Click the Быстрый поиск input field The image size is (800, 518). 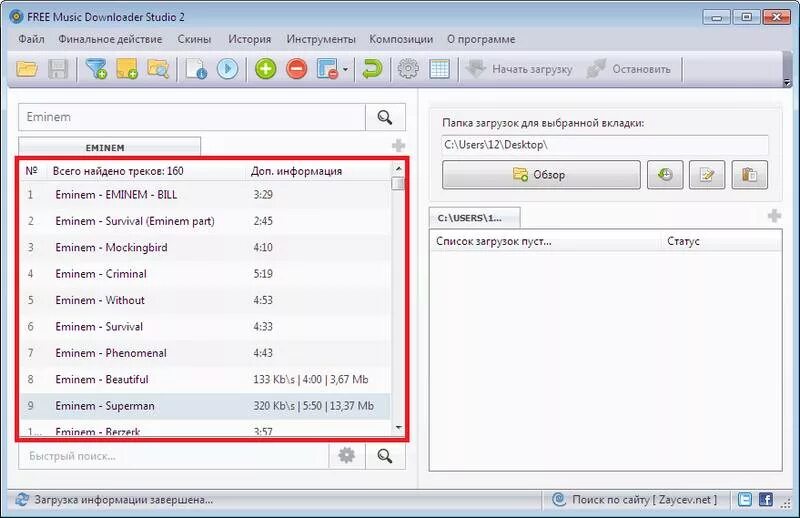point(173,456)
